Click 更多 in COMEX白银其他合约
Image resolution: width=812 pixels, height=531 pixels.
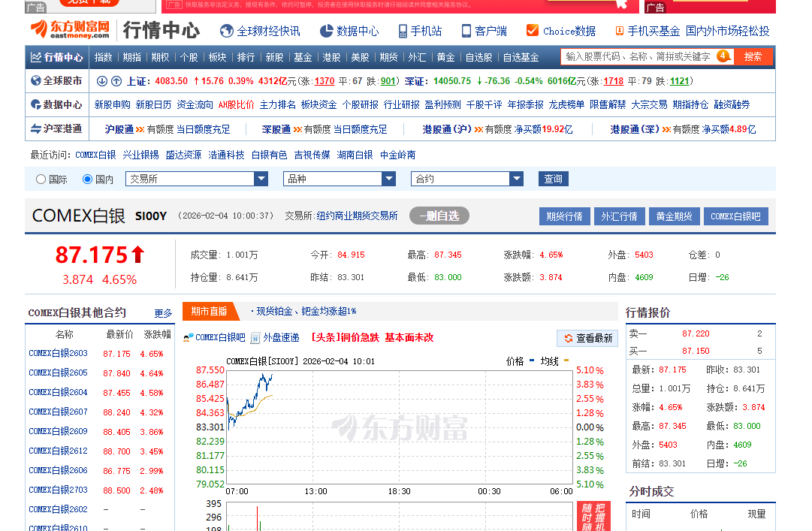pos(163,313)
